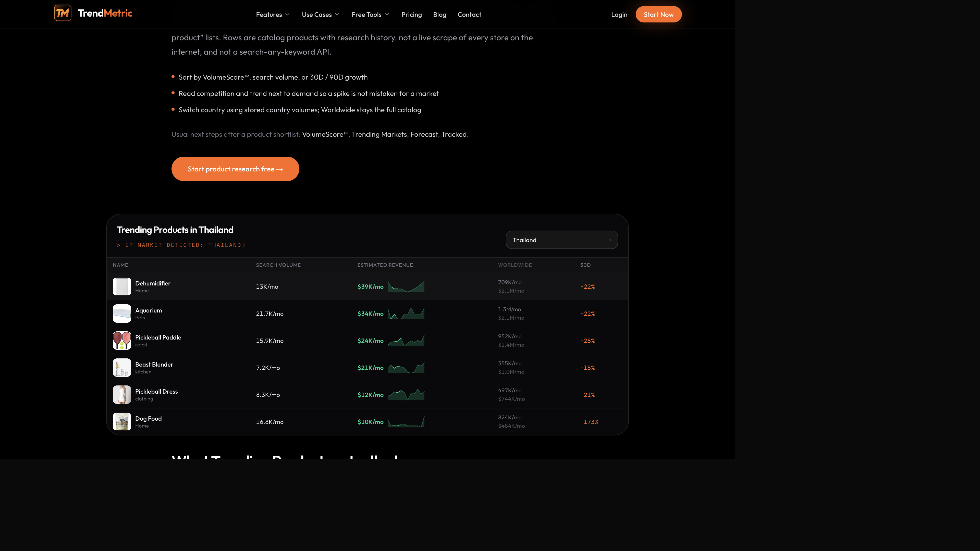Screen dimensions: 980x551
Task: Select the Dog Food product image
Action: point(122,421)
